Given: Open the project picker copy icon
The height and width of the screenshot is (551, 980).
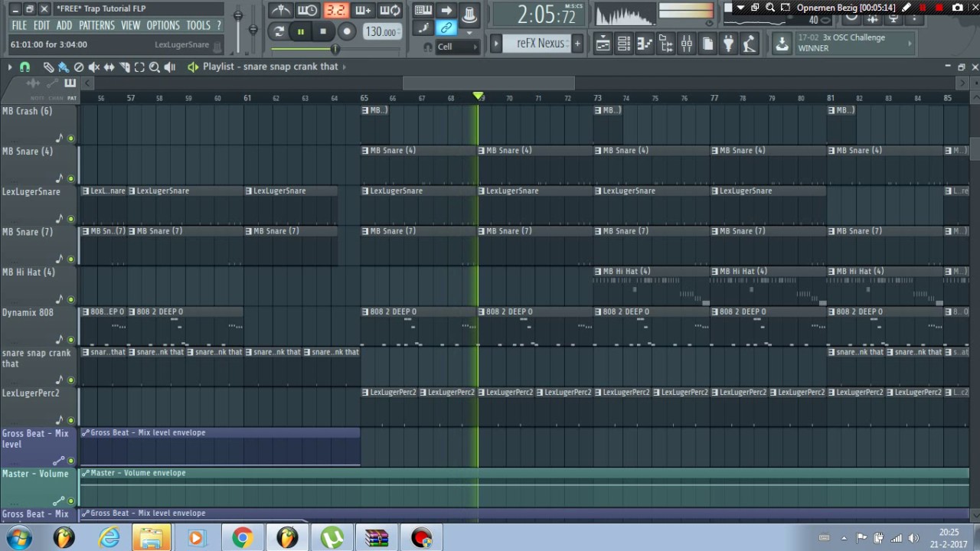Looking at the screenshot, I should pyautogui.click(x=707, y=44).
